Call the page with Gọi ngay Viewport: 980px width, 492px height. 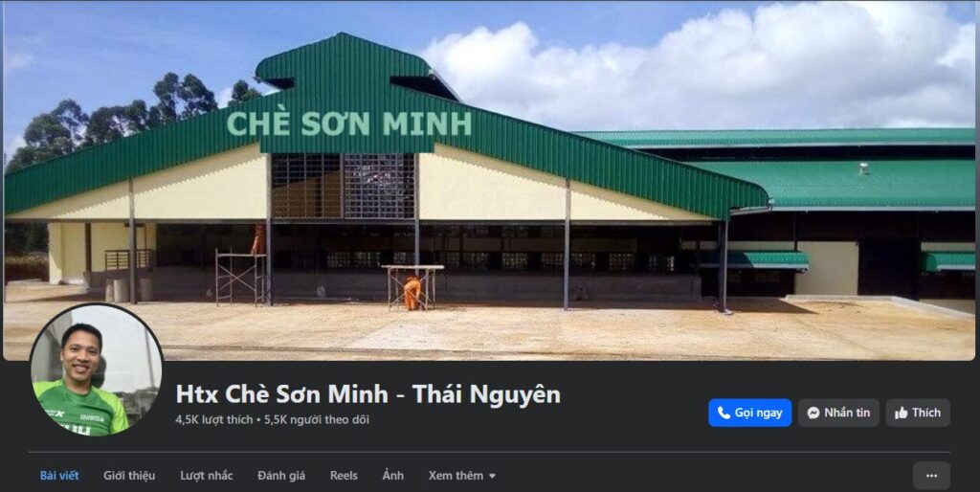point(749,413)
